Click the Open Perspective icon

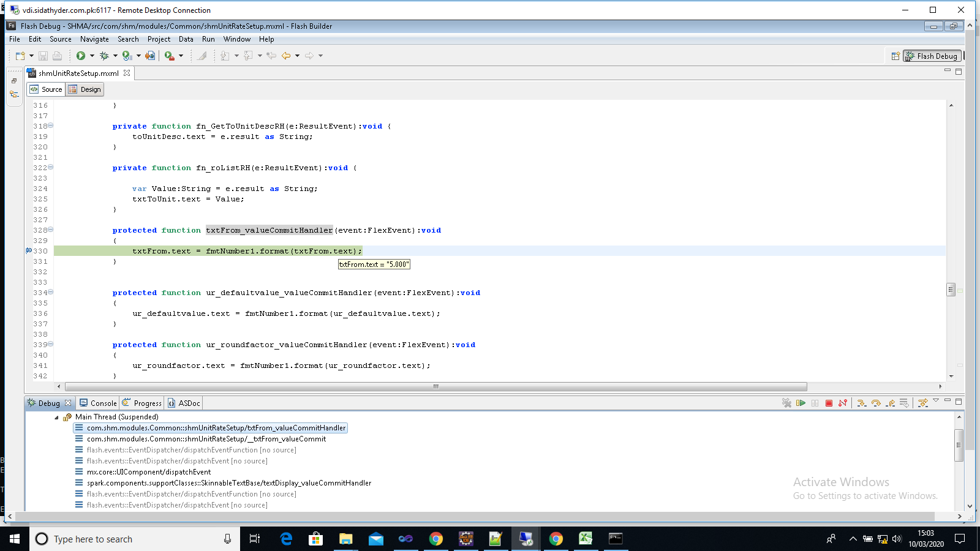tap(895, 56)
